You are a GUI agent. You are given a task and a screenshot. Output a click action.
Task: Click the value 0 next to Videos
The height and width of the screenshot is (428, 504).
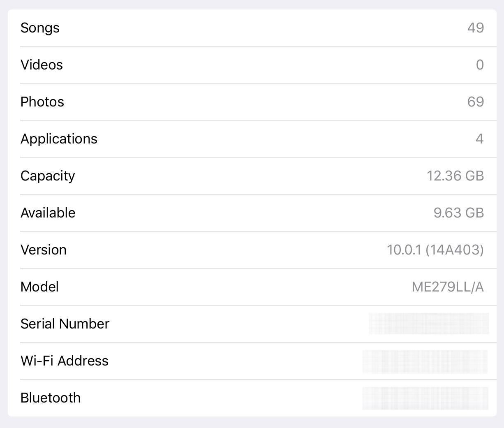click(480, 65)
